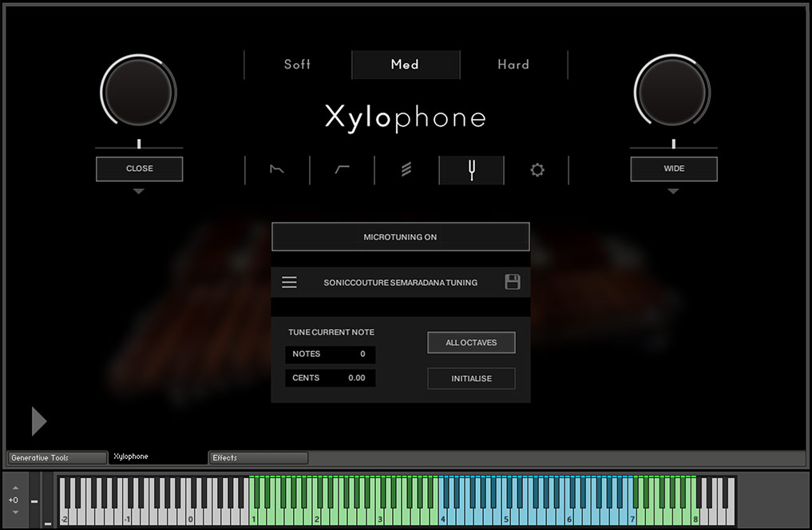Click the grey play triangle at left

[x=38, y=421]
